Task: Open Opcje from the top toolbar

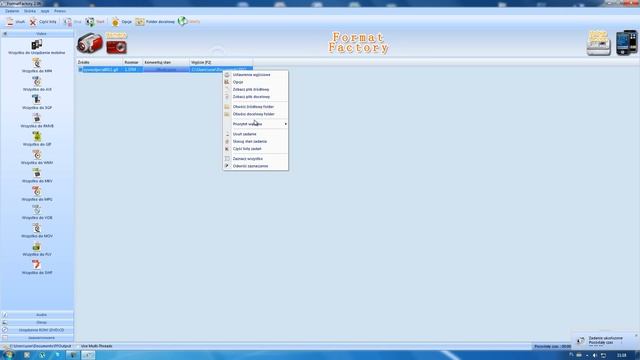Action: [x=121, y=22]
